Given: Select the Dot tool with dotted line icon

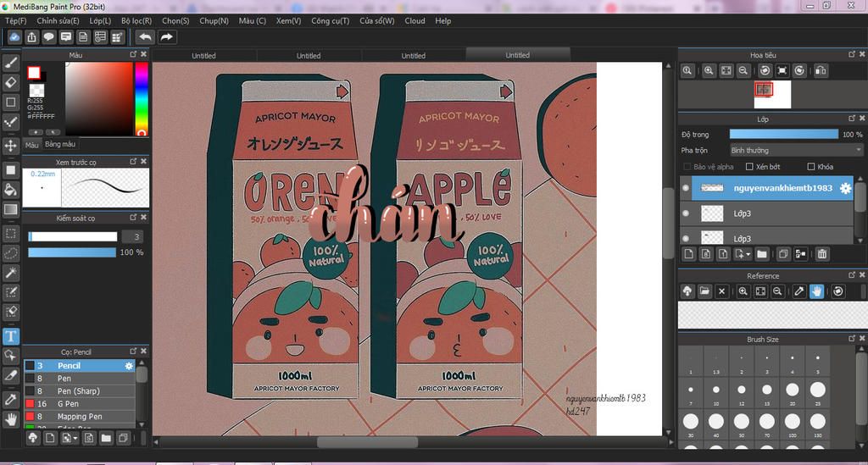Looking at the screenshot, I should [x=10, y=122].
